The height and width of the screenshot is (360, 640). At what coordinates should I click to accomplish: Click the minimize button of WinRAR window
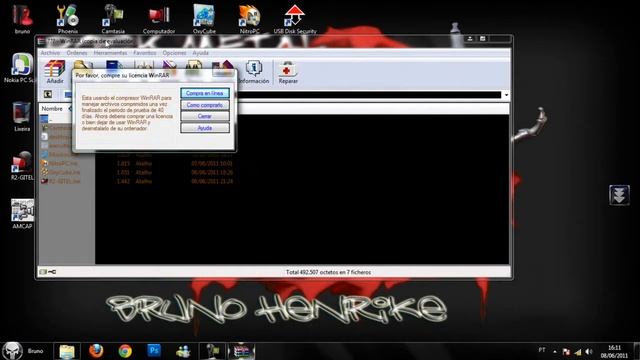470,38
